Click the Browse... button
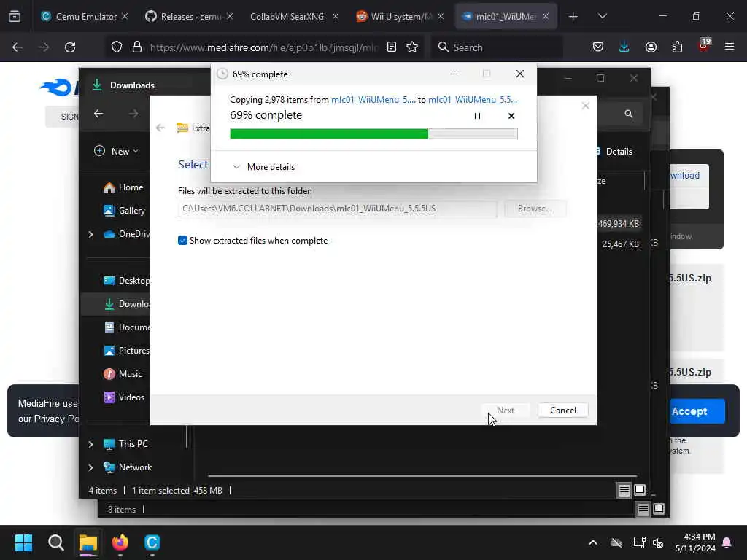 [x=535, y=209]
